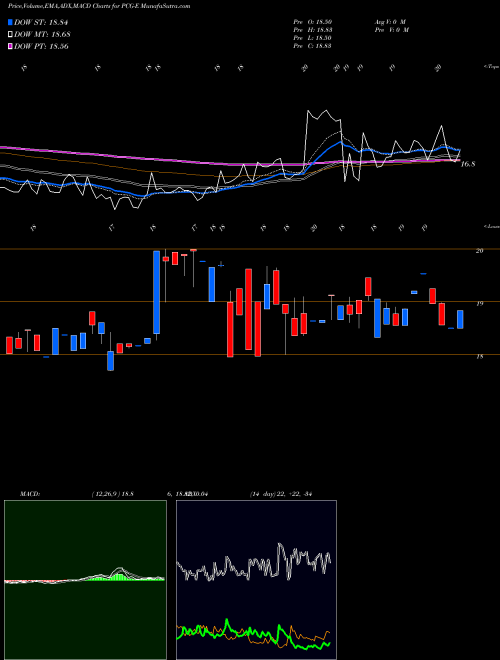Select the 'DOW ST: 18.84' legend text
The image size is (500, 660).
point(41,22)
